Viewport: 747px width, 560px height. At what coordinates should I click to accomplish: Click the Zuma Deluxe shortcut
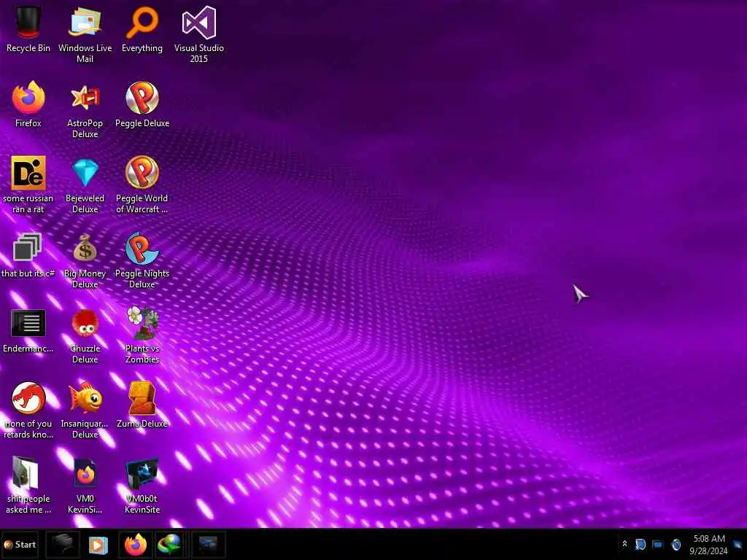[142, 405]
